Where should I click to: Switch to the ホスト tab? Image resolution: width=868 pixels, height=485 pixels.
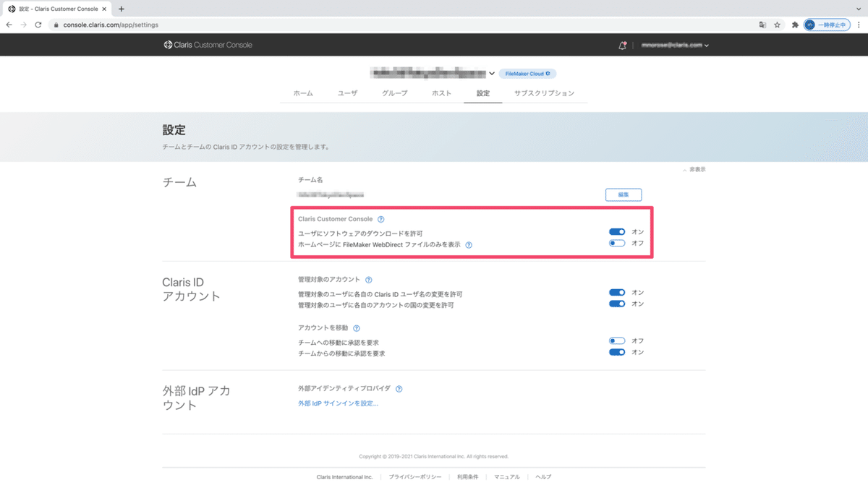click(x=441, y=93)
